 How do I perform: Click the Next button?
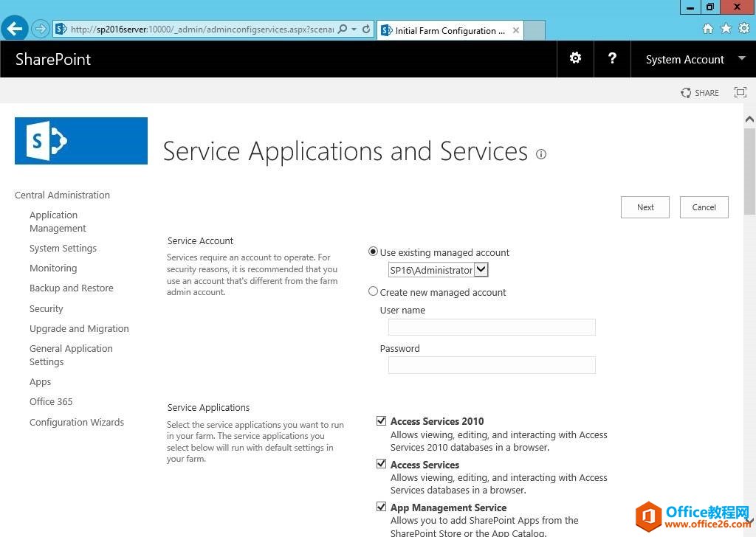point(645,207)
